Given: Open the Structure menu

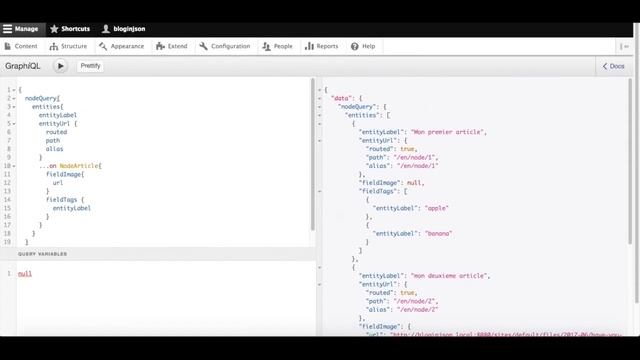Looking at the screenshot, I should (68, 46).
